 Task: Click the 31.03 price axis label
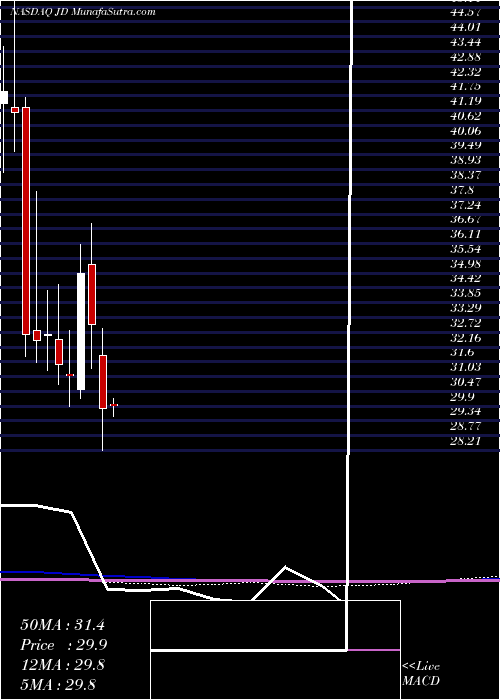[x=465, y=367]
